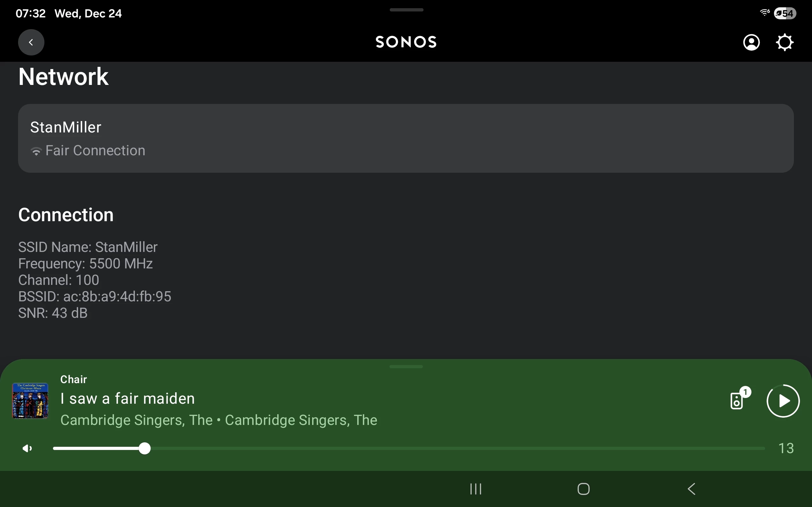Screen dimensions: 812x507
Task: Open the settings gear icon
Action: 784,42
